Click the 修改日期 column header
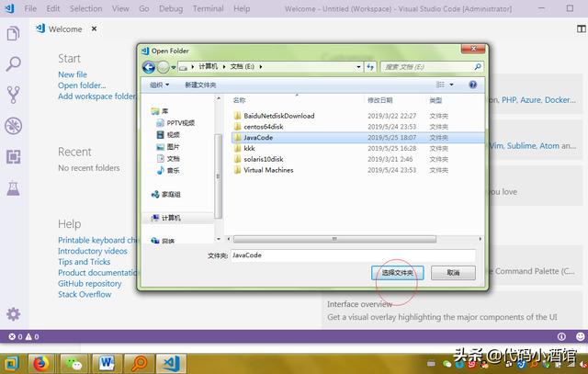588x374 pixels. pos(379,100)
